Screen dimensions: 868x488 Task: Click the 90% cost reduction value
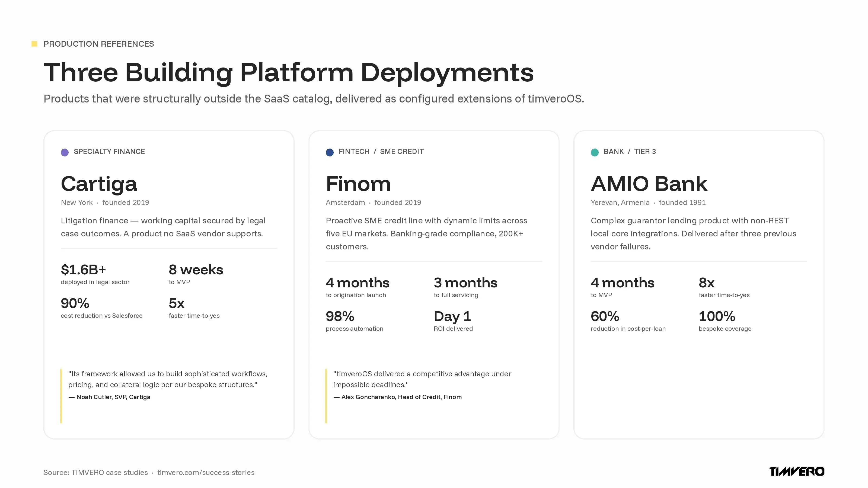[75, 303]
